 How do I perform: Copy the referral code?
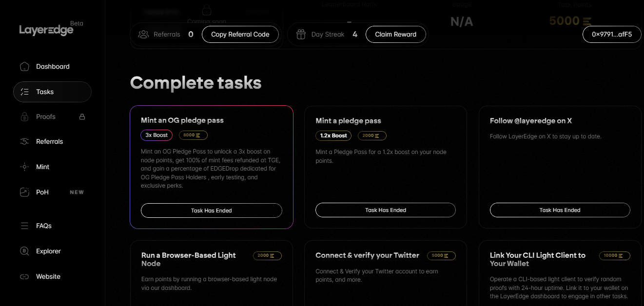[240, 35]
